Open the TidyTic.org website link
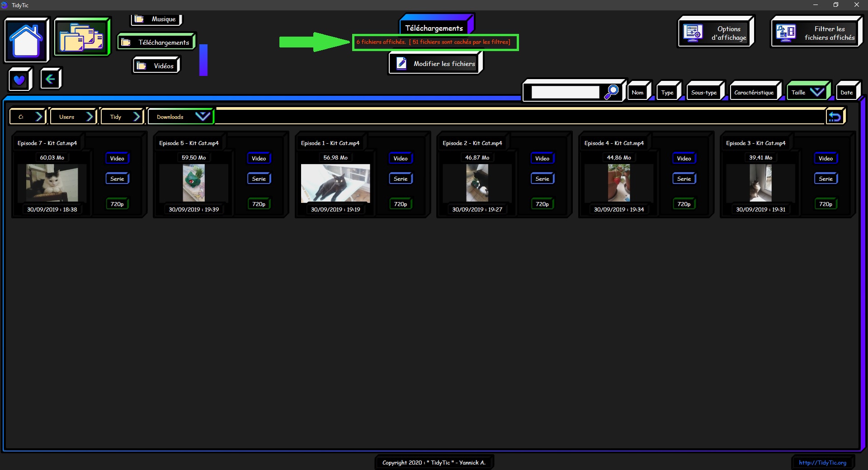Viewport: 868px width, 470px height. (822, 462)
